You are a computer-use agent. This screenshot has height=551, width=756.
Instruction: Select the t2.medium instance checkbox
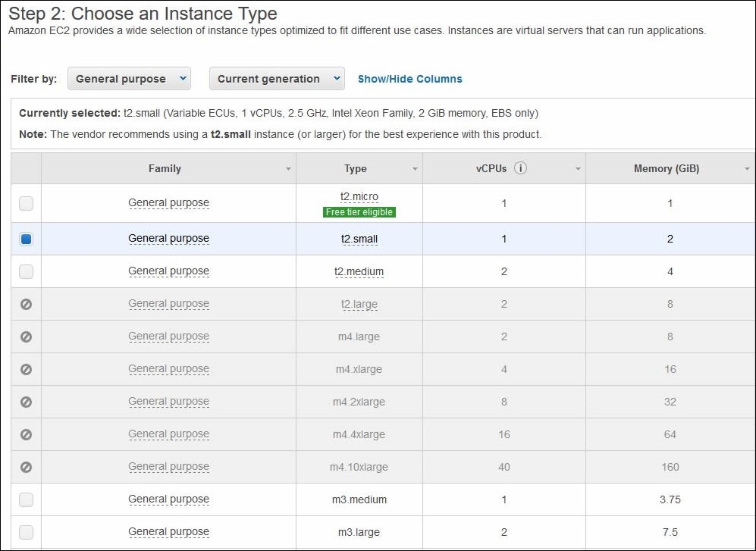pyautogui.click(x=26, y=271)
